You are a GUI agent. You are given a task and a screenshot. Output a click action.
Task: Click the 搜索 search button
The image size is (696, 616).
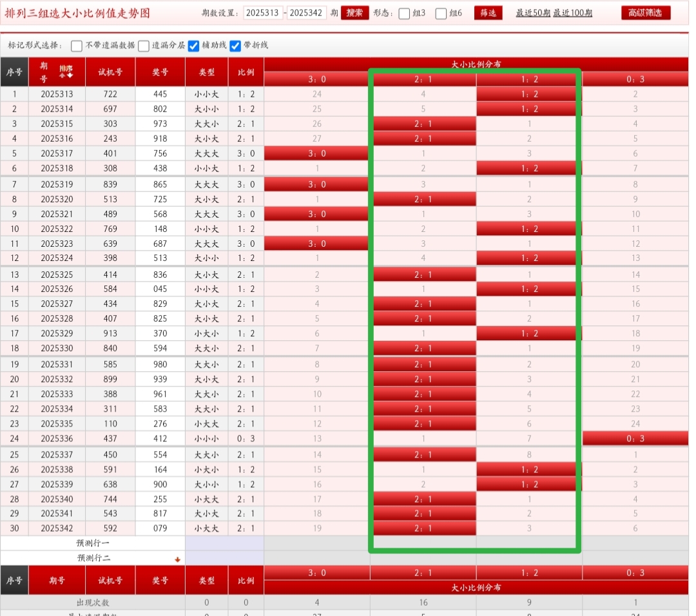pyautogui.click(x=354, y=13)
